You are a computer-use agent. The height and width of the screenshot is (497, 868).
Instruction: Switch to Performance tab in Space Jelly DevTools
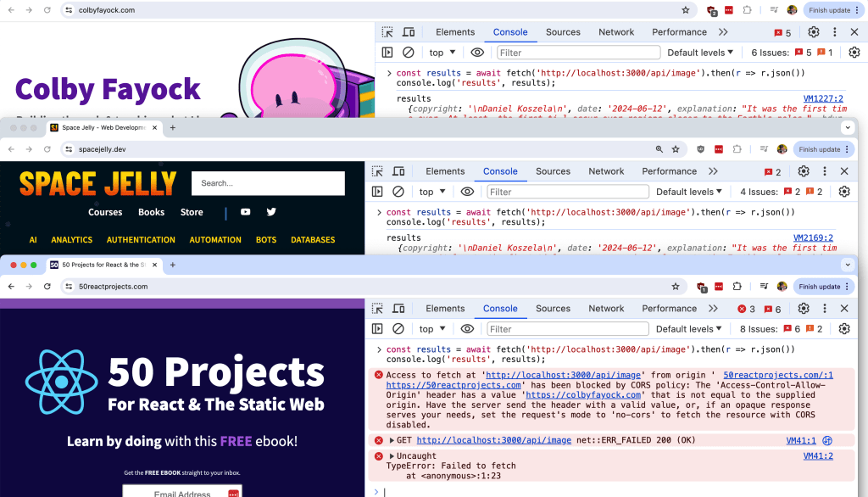pos(670,171)
